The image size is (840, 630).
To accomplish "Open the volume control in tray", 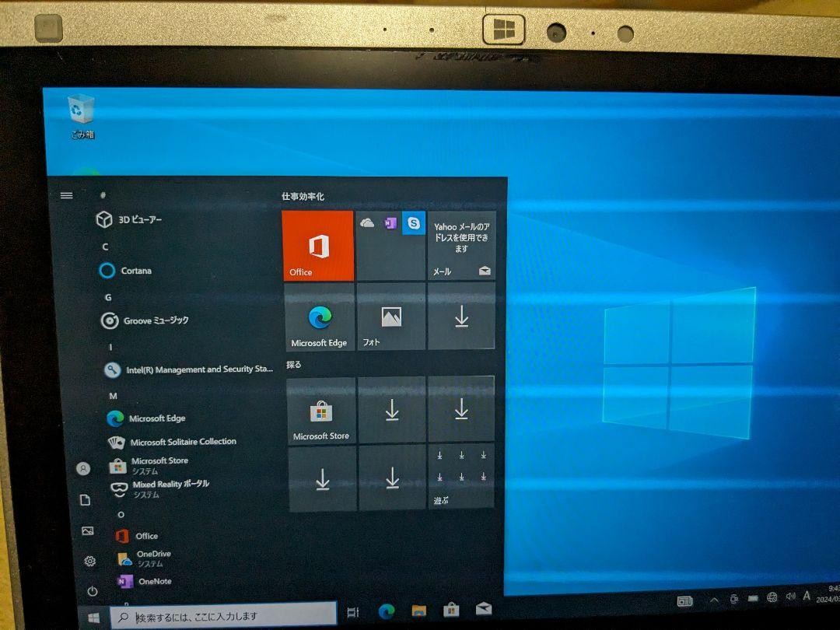I will (x=790, y=597).
